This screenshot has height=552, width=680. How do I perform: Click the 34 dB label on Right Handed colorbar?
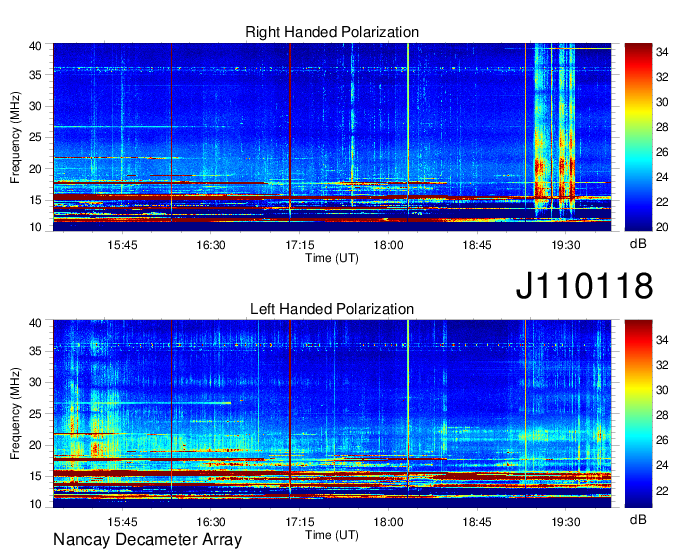662,52
